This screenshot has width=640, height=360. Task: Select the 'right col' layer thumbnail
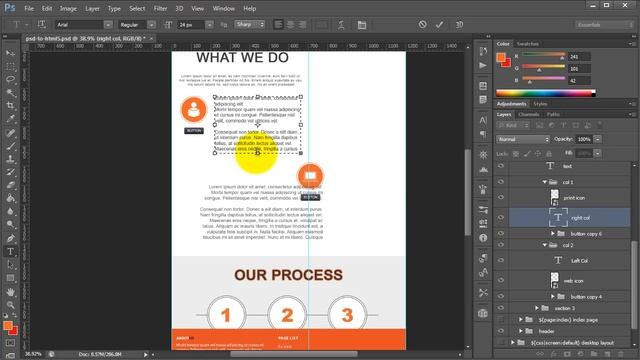click(558, 218)
